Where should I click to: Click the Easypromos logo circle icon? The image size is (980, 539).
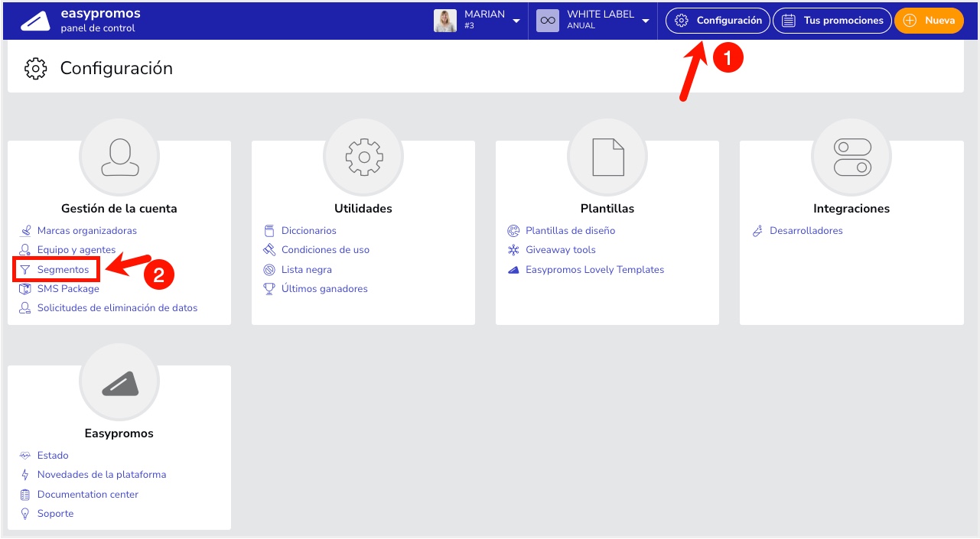(119, 383)
